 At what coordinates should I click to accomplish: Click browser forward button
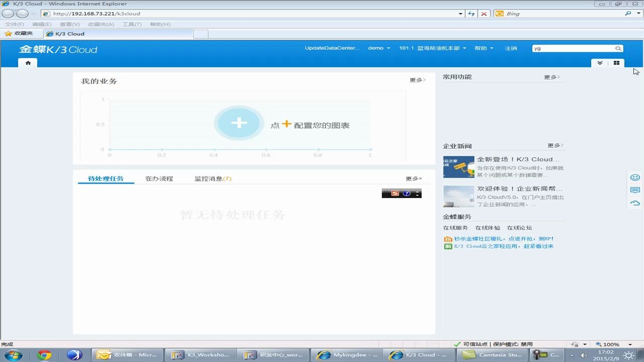click(x=22, y=14)
